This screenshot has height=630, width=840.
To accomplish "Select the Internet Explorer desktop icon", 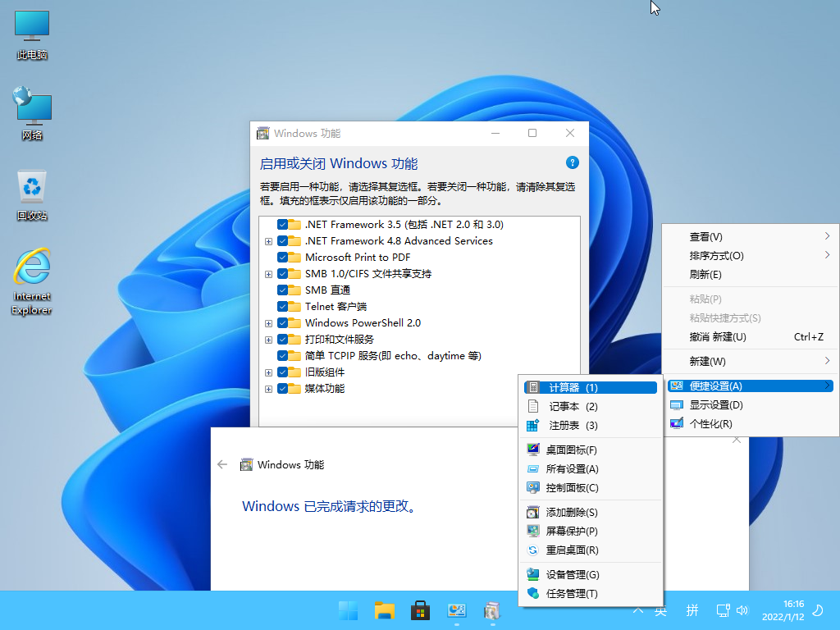I will click(32, 282).
